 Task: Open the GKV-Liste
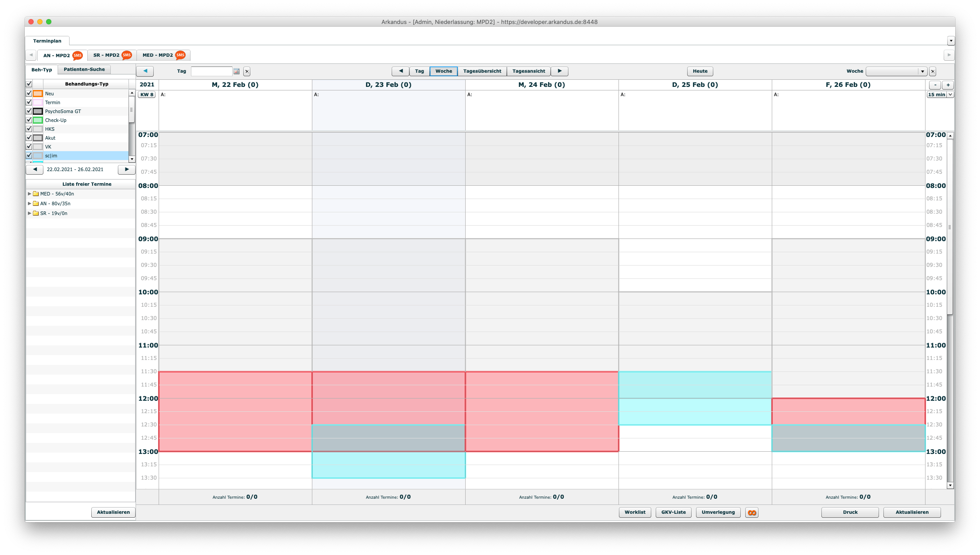coord(673,512)
